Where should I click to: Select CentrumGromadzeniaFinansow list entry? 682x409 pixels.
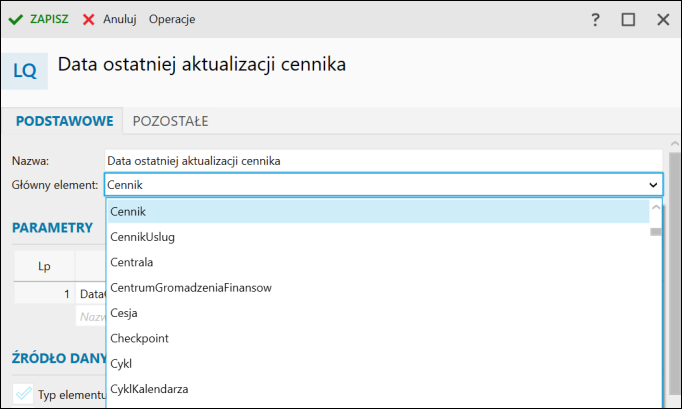click(190, 287)
